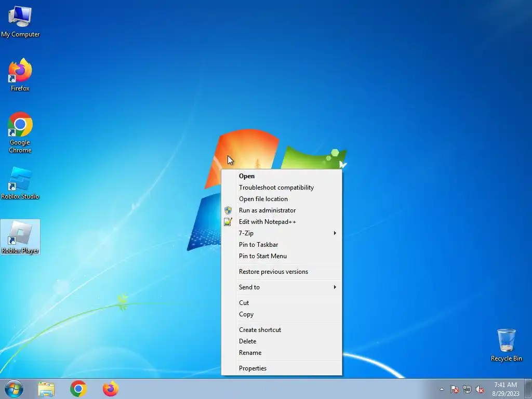Choose Troubleshoot compatibility
This screenshot has height=399, width=532.
(282, 188)
